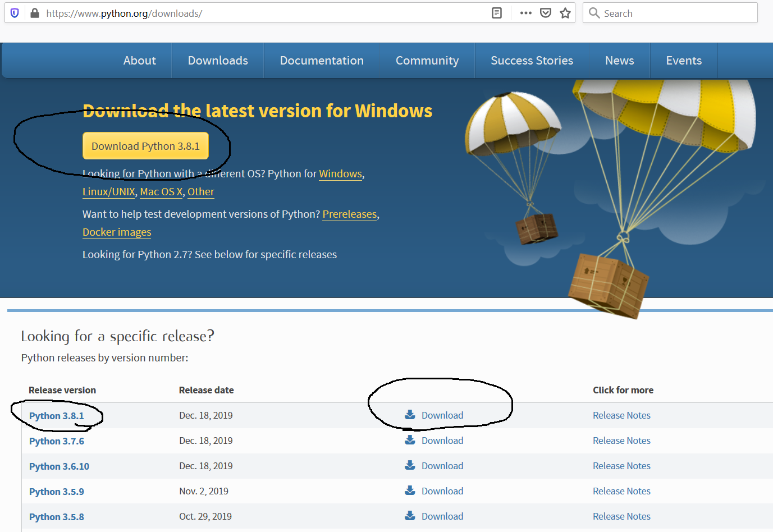Image resolution: width=773 pixels, height=532 pixels.
Task: Click 'Looking for a specific release?' heading
Action: pos(117,336)
